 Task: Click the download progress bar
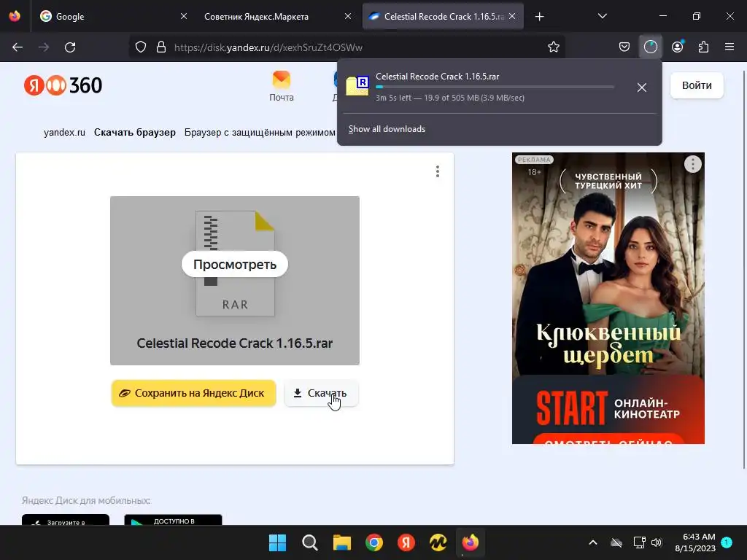(495, 87)
